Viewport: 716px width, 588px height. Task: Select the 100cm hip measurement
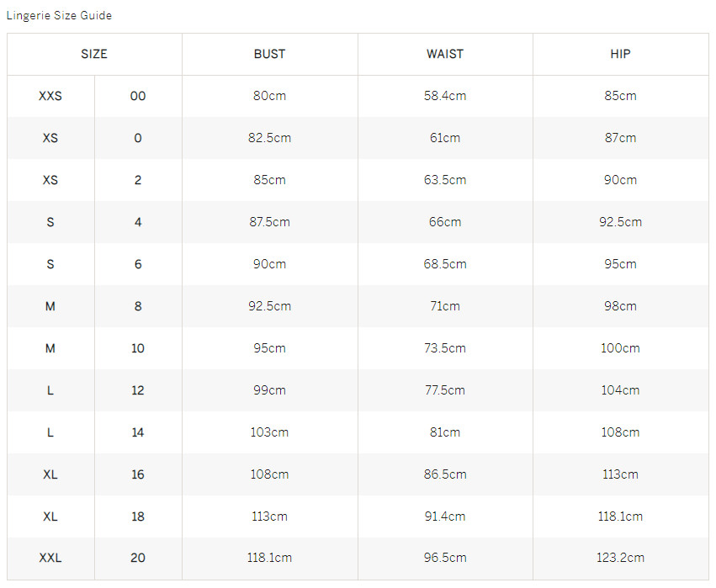tap(620, 348)
